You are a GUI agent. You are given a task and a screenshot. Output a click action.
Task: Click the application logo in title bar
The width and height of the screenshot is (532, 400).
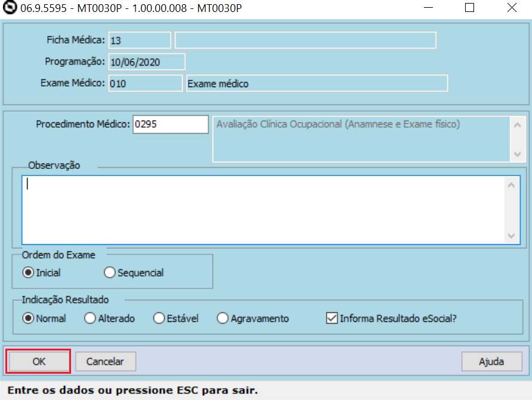pos(8,8)
